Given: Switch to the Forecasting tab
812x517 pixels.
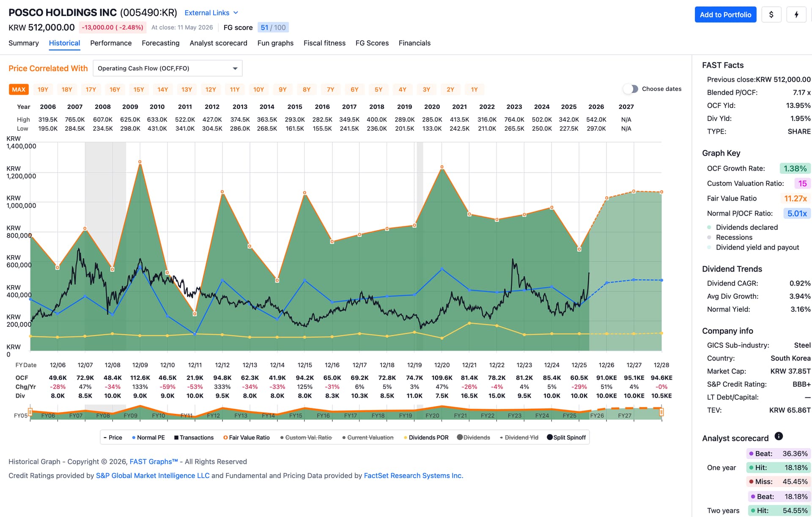Looking at the screenshot, I should coord(161,43).
